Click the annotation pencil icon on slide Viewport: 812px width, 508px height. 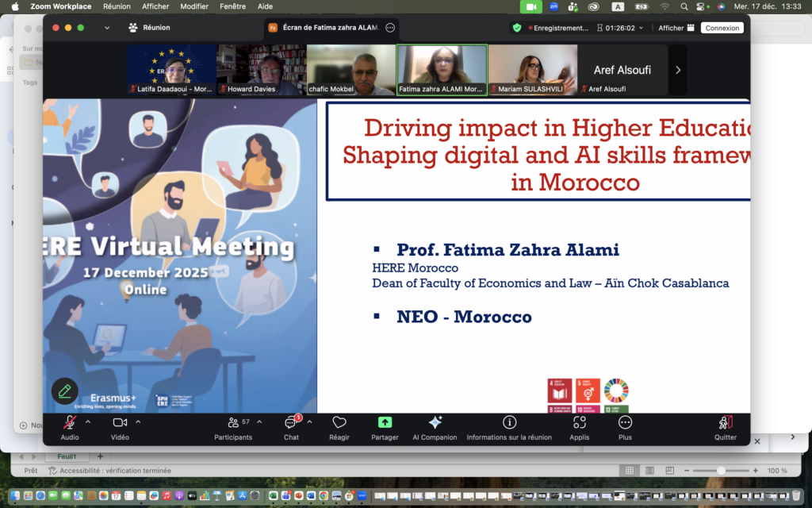pos(65,391)
